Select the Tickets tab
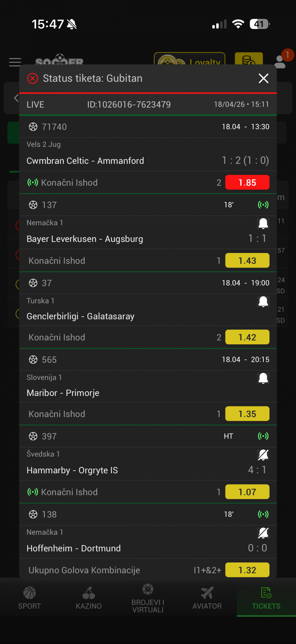Viewport: 296px width, 644px height. tap(266, 598)
